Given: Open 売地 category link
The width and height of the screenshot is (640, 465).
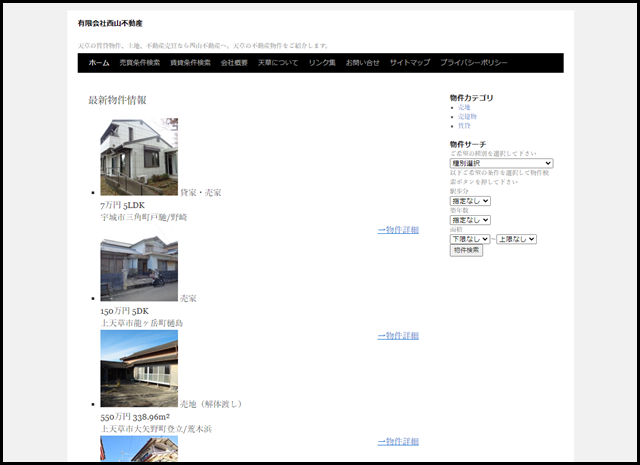Looking at the screenshot, I should pyautogui.click(x=464, y=107).
